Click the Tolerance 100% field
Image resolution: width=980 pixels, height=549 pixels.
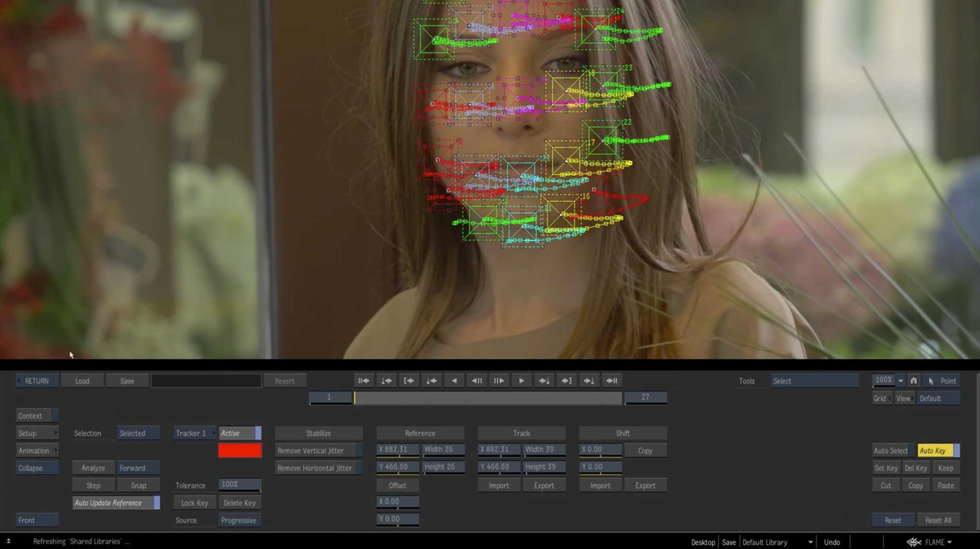(239, 485)
